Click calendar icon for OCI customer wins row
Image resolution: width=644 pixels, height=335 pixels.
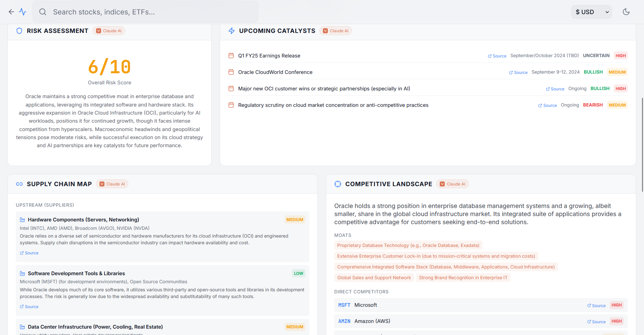point(231,89)
